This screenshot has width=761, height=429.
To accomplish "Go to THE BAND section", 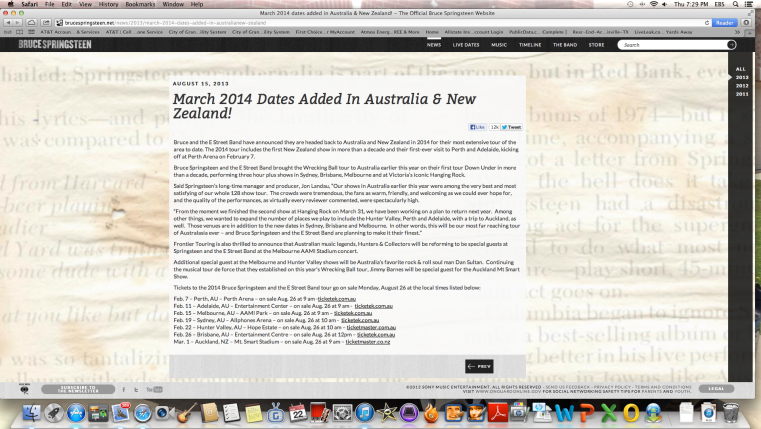I will tap(565, 45).
